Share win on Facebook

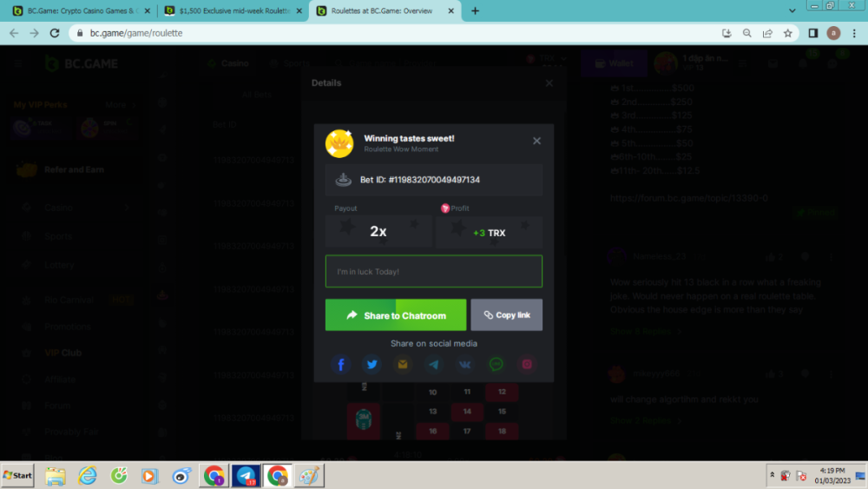click(x=341, y=365)
